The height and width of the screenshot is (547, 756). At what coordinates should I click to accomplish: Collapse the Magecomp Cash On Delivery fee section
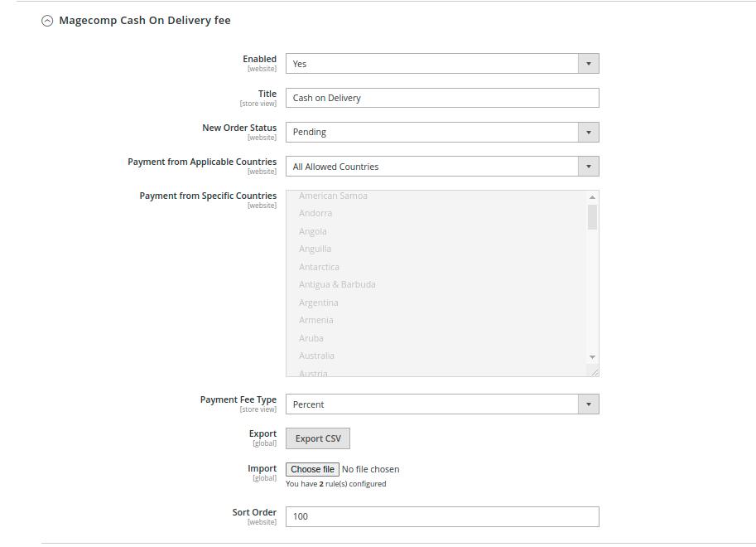click(x=47, y=21)
